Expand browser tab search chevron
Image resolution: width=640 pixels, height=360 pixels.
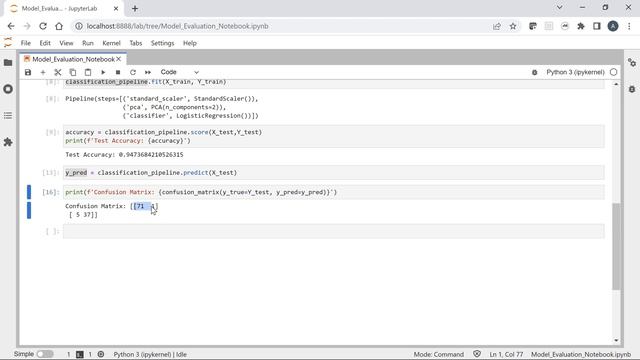point(560,7)
